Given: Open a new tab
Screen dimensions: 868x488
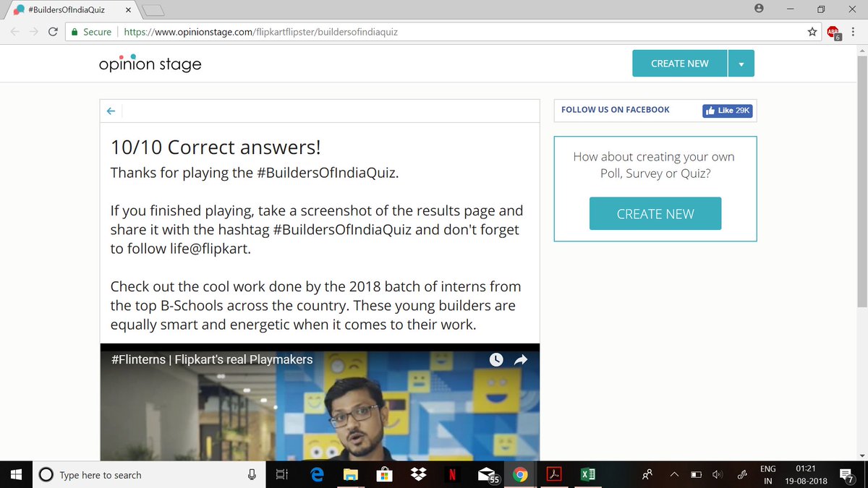Looking at the screenshot, I should 153,9.
